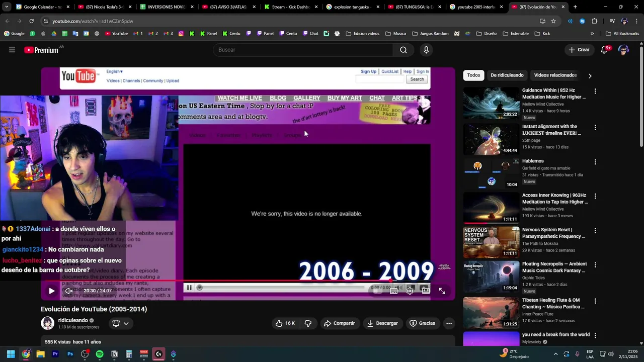The height and width of the screenshot is (362, 644).
Task: Share the video via Compartir
Action: [x=339, y=323]
